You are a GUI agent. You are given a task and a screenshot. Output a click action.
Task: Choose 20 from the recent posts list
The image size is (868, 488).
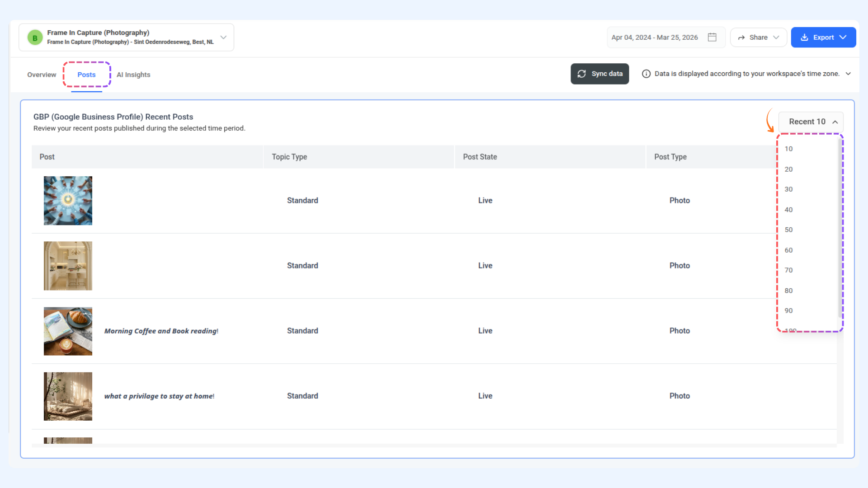(788, 169)
